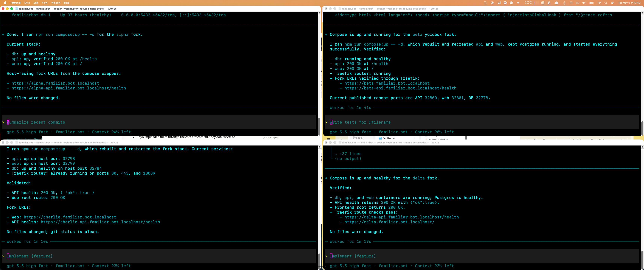Open https://delta.familiar.bot.localhost/ link
Viewport: 644px width, 270px height.
tap(389, 222)
